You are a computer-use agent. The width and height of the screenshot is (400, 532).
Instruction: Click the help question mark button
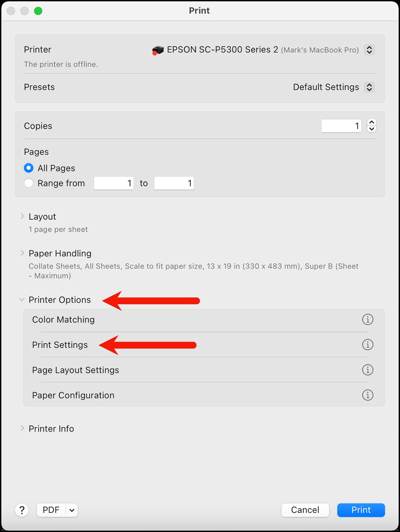pos(22,510)
